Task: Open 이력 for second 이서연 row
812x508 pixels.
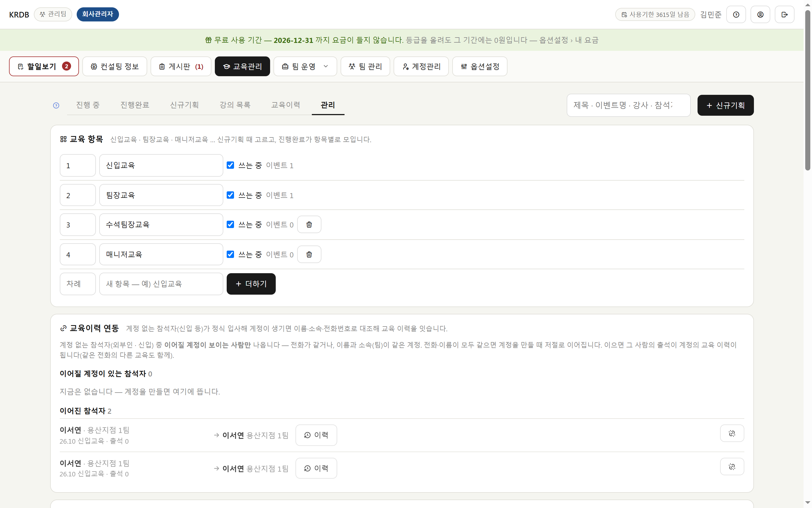Action: coord(316,468)
